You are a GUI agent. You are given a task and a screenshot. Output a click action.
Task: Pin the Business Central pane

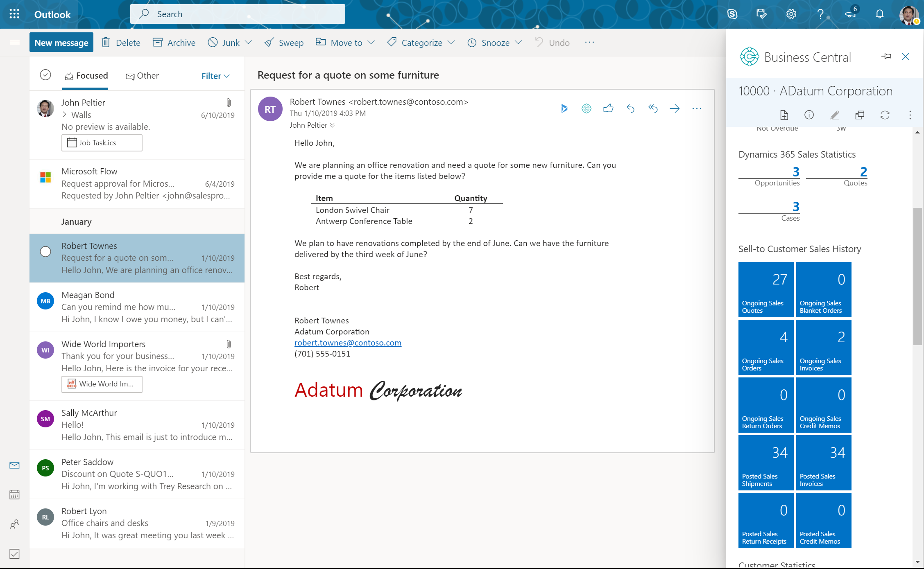click(x=886, y=56)
